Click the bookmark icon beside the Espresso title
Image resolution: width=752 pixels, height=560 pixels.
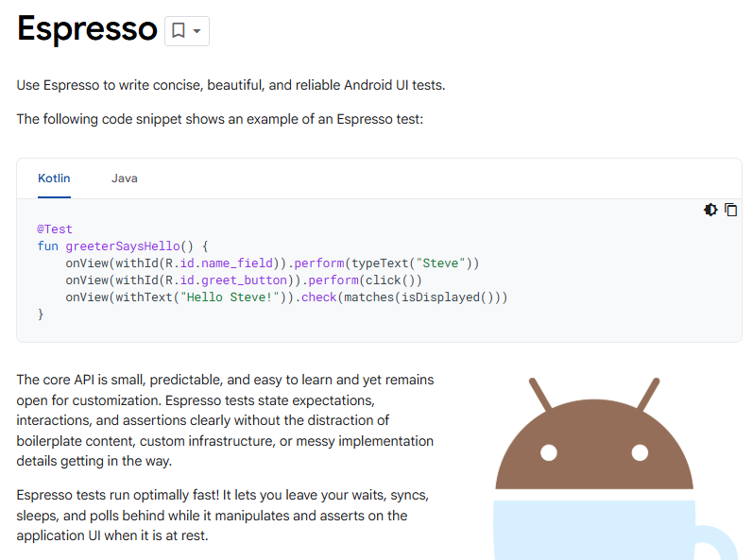coord(179,31)
